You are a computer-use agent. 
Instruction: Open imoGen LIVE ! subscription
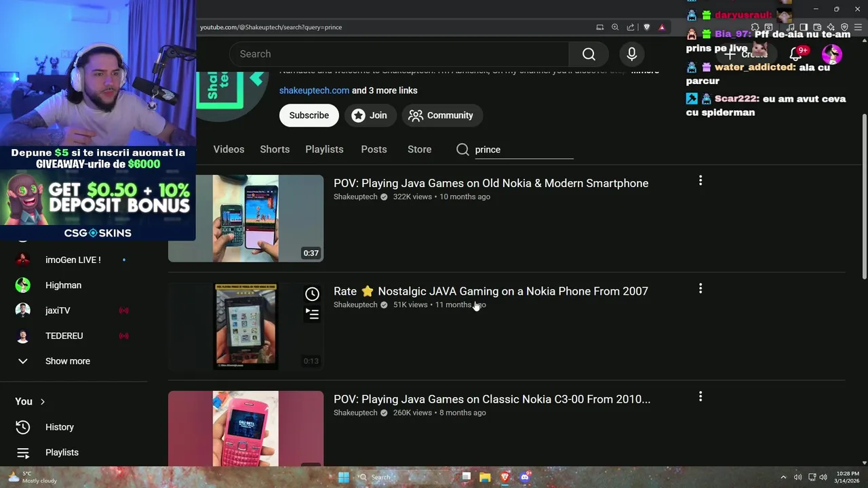(73, 260)
